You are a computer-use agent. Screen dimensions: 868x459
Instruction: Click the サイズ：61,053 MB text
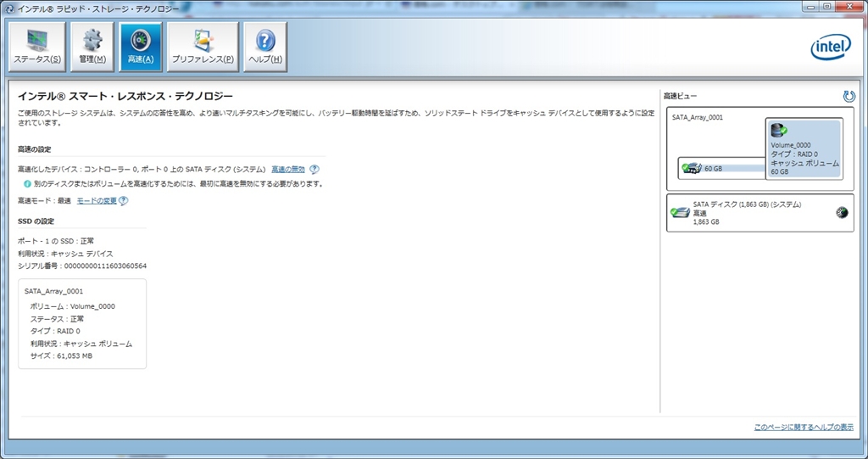point(61,355)
